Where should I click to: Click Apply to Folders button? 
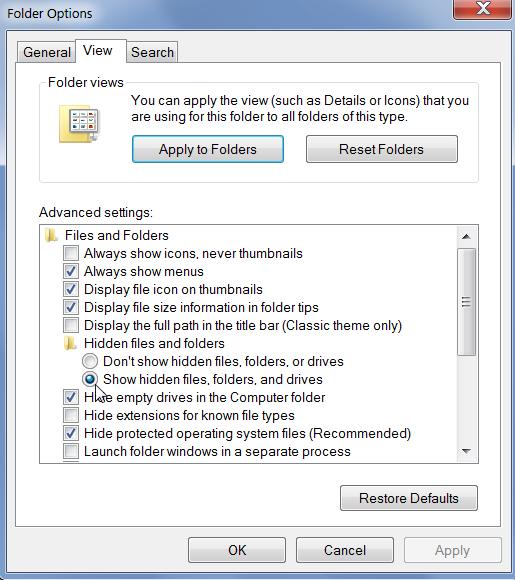[208, 149]
